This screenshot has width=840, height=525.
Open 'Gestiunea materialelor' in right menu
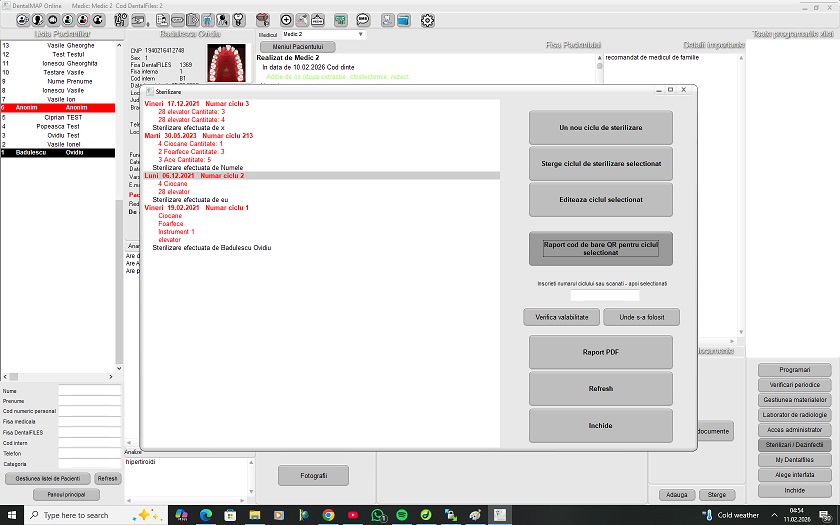pyautogui.click(x=794, y=399)
